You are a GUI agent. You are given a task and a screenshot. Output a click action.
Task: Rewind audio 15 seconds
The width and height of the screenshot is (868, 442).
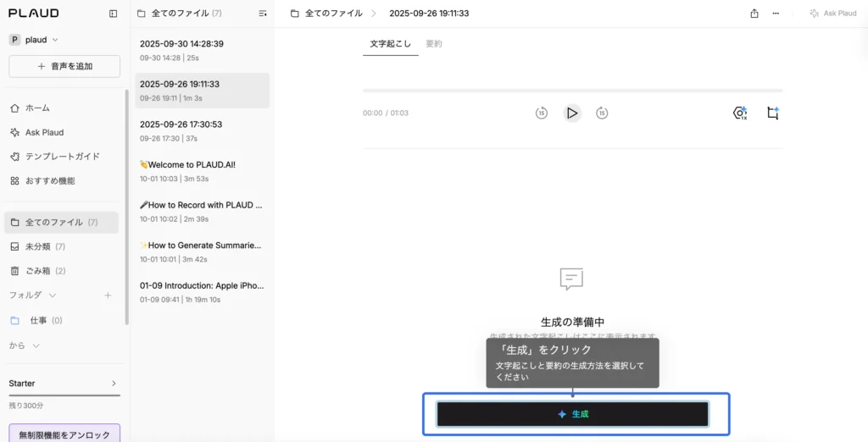542,113
